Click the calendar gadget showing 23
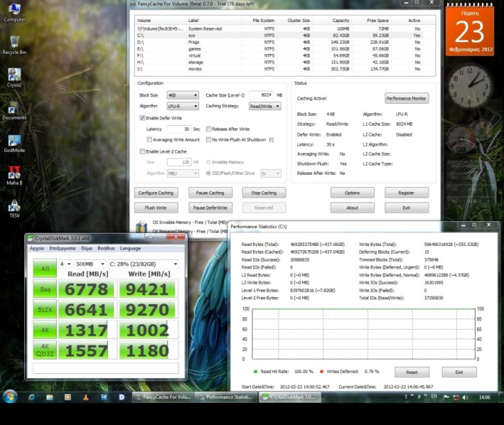This screenshot has width=504, height=425. 469,31
